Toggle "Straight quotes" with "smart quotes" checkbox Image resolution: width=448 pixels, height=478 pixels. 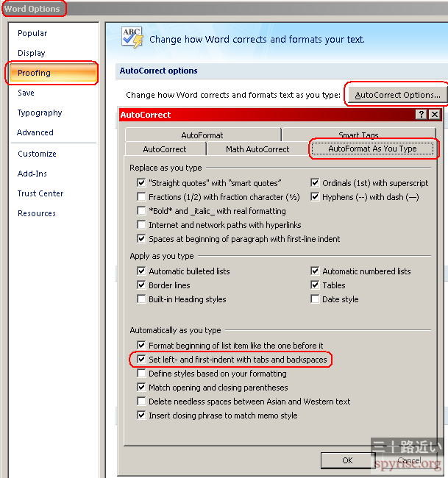tap(141, 183)
